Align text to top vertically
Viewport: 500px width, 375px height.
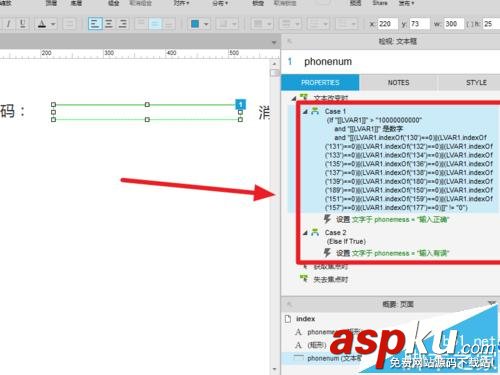141,24
